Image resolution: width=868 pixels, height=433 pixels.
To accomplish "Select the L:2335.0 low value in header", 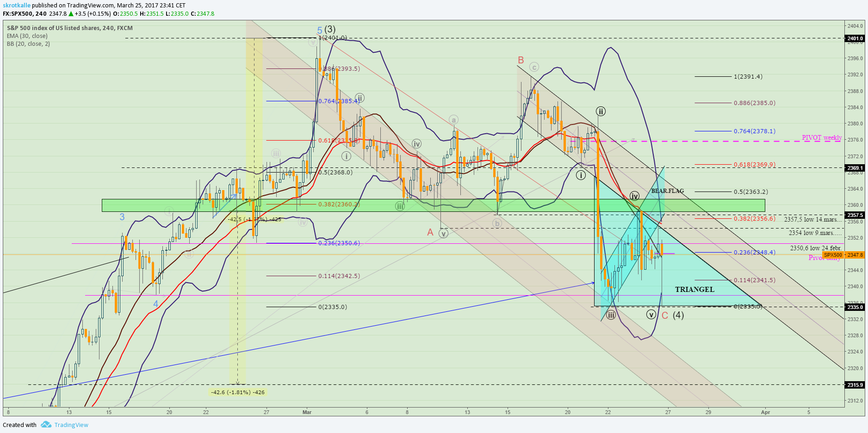I will pyautogui.click(x=177, y=14).
